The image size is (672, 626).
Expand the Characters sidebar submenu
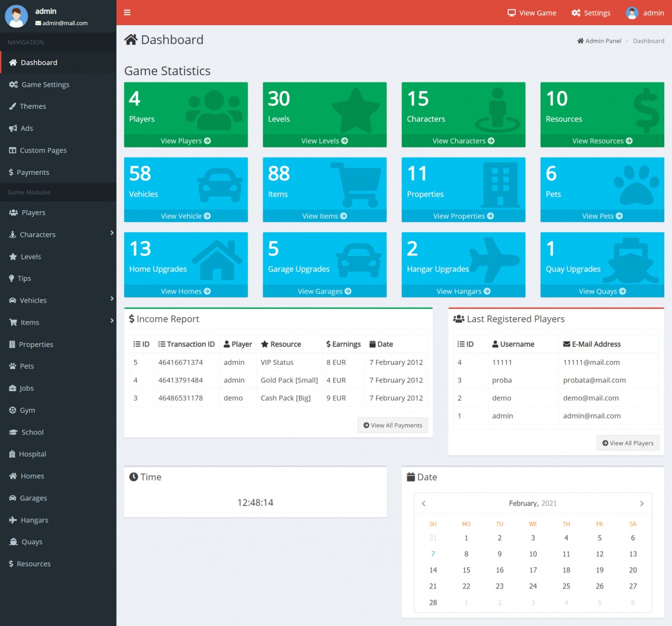click(x=111, y=233)
